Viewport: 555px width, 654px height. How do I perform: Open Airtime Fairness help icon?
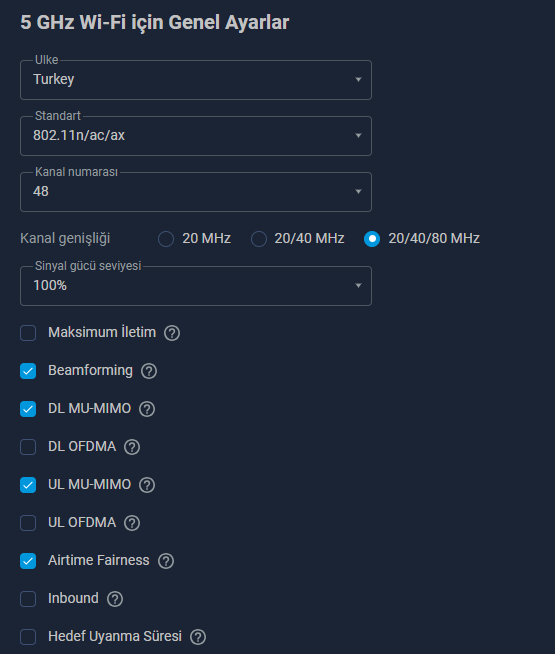pos(166,561)
